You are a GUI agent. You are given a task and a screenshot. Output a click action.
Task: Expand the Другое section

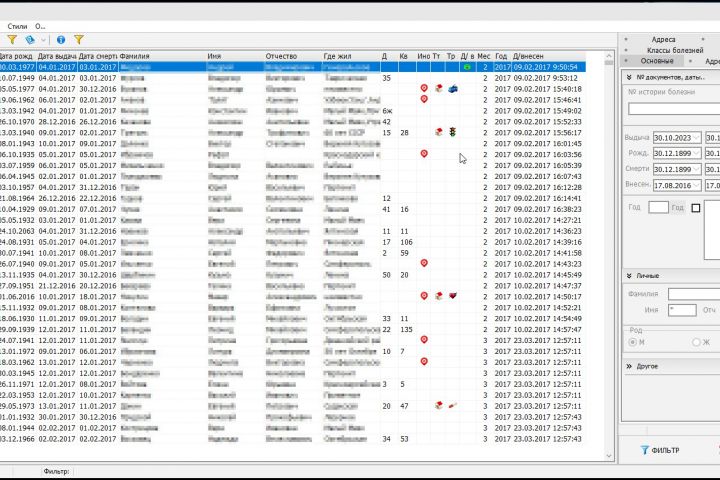629,366
